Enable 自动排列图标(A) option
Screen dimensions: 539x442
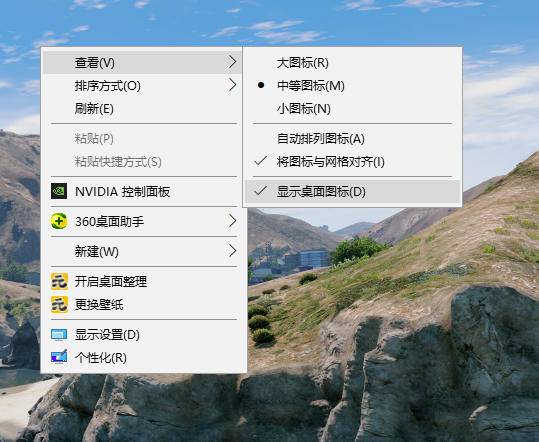(x=352, y=139)
